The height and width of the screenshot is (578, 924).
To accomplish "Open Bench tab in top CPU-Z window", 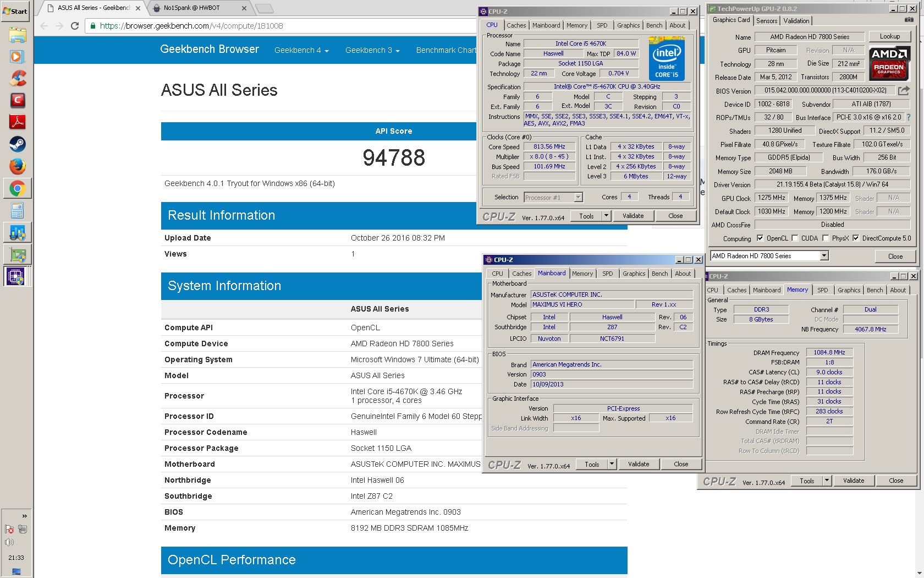I will 654,25.
